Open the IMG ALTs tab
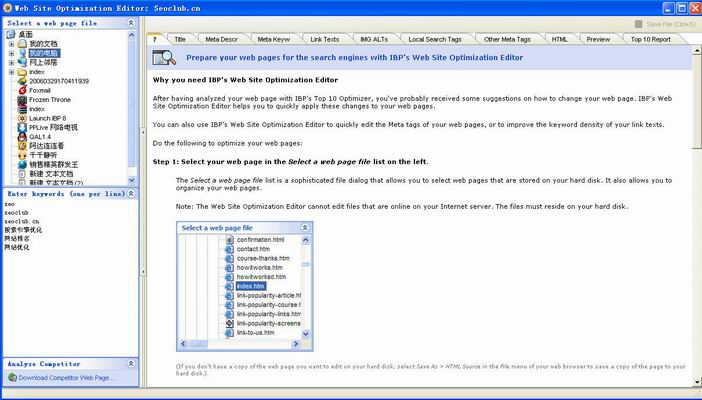 [x=374, y=39]
